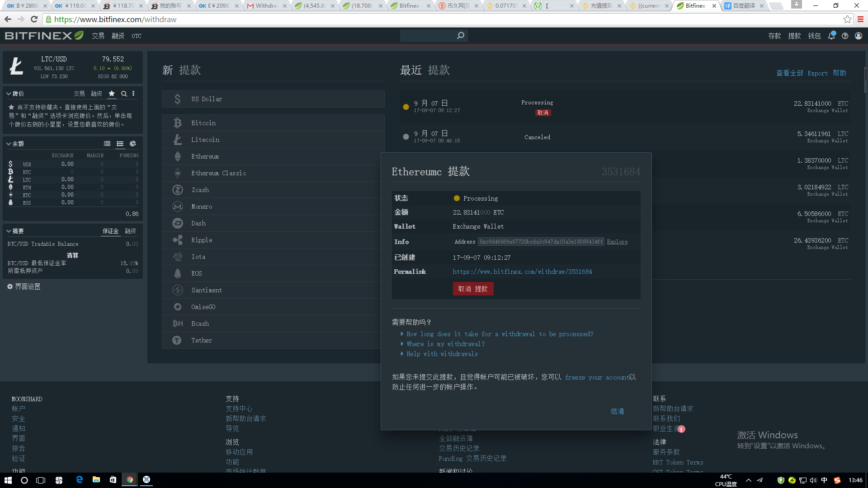868x488 pixels.
Task: Open the account profile icon
Action: [859, 36]
